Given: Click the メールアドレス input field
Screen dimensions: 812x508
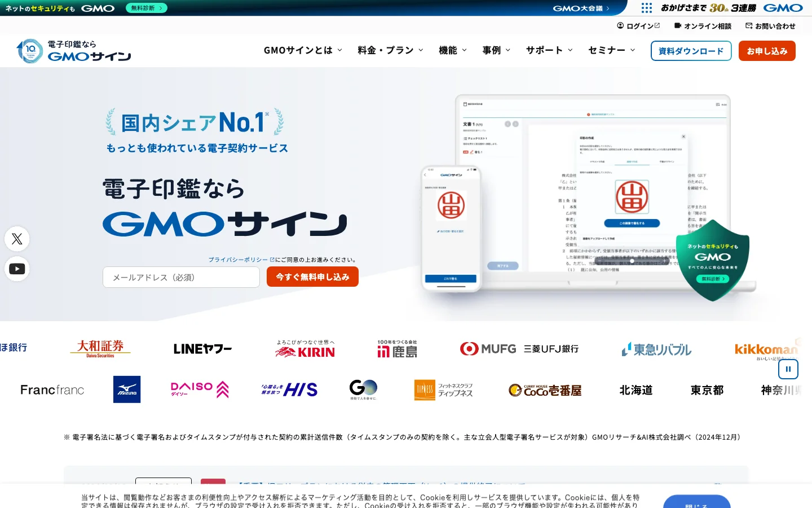Looking at the screenshot, I should point(181,277).
